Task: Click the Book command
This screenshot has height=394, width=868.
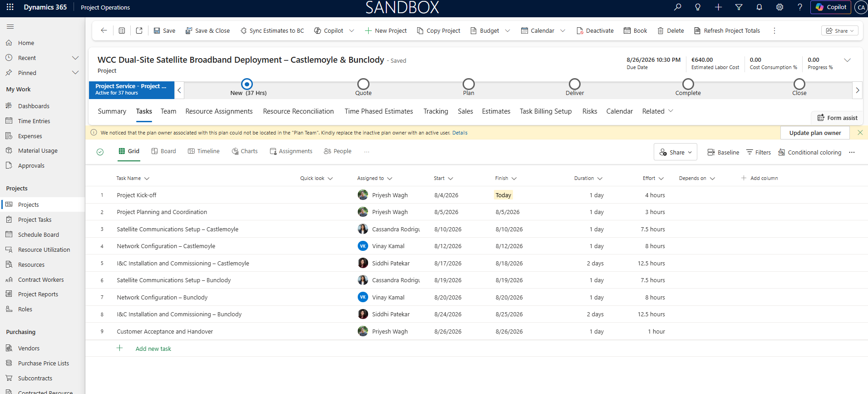Action: click(x=635, y=30)
